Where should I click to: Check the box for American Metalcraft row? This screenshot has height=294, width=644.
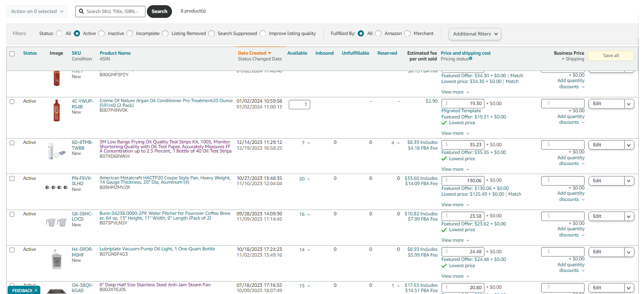coord(12,178)
